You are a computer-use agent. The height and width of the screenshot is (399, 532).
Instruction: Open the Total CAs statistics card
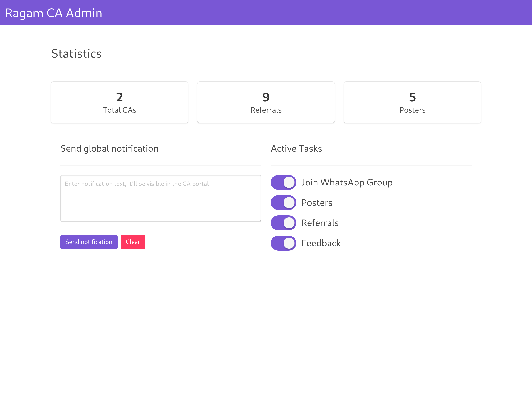(x=120, y=102)
